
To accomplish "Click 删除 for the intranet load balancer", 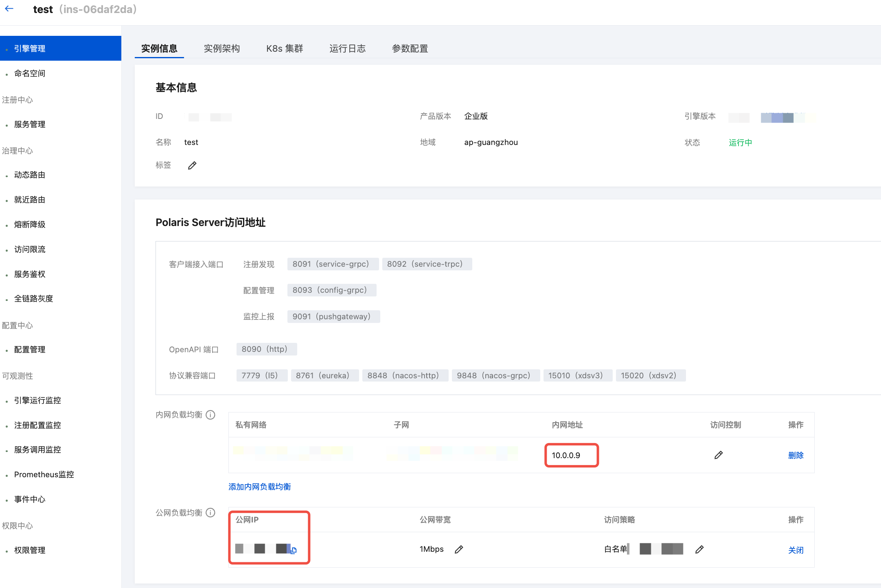I will 796,455.
